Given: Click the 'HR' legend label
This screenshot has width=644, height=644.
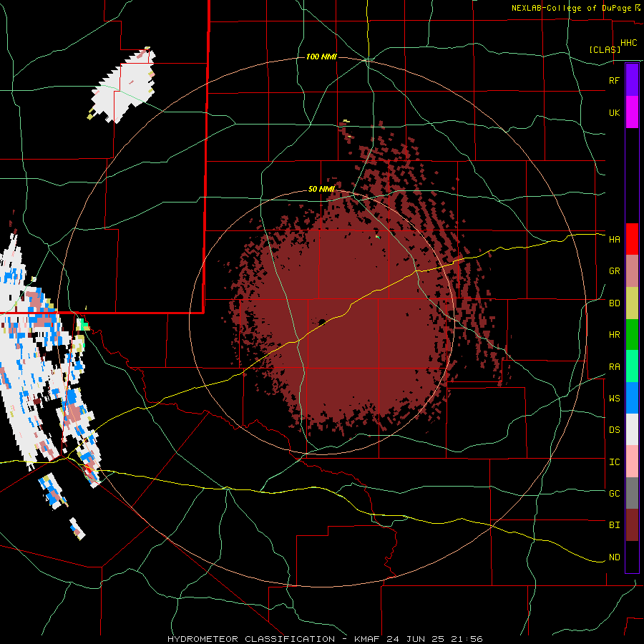Looking at the screenshot, I should [614, 335].
